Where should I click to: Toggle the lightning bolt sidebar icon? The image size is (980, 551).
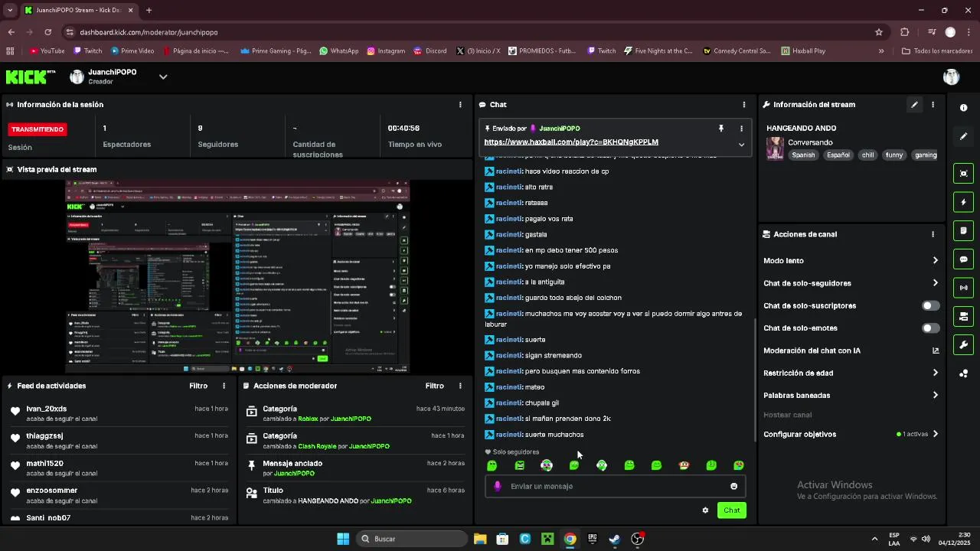[x=963, y=202]
